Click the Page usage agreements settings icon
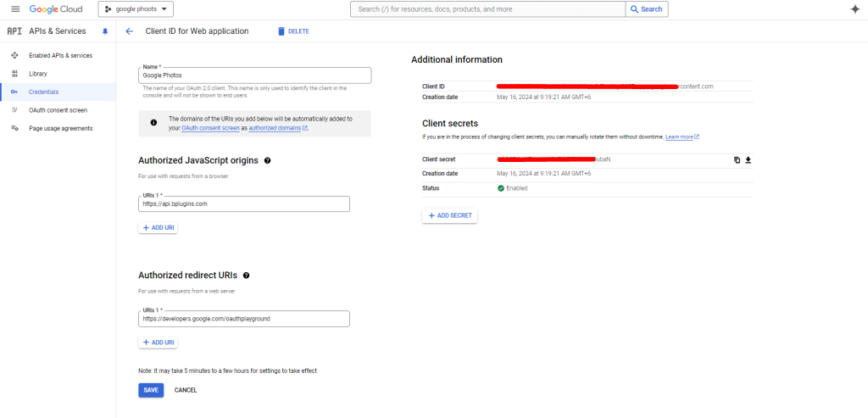This screenshot has width=868, height=418. (x=14, y=128)
